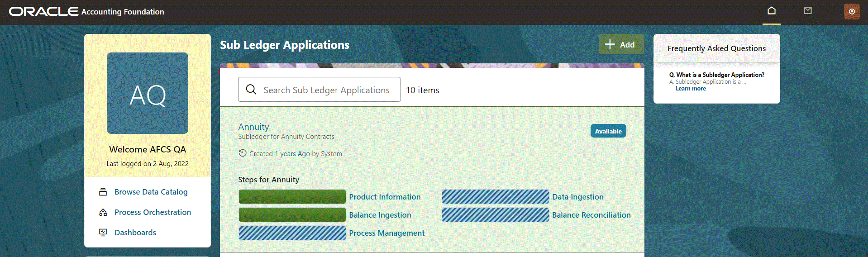Image resolution: width=868 pixels, height=257 pixels.
Task: Click Learn more in FAQ panel
Action: (x=691, y=89)
